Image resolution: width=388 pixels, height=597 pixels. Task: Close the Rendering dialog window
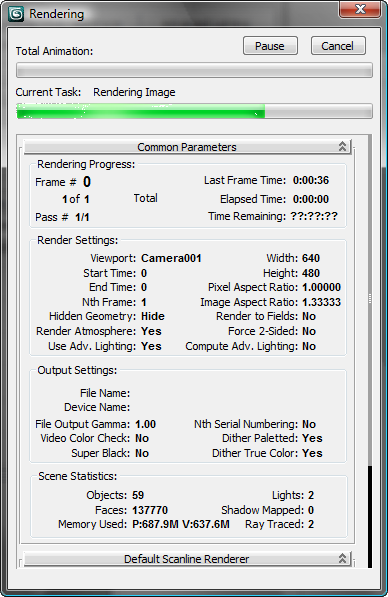(360, 9)
